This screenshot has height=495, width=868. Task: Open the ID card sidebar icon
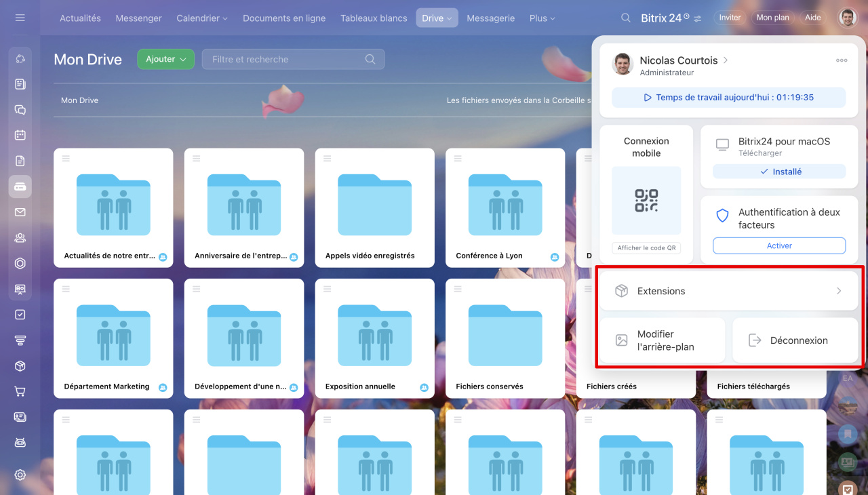20,416
